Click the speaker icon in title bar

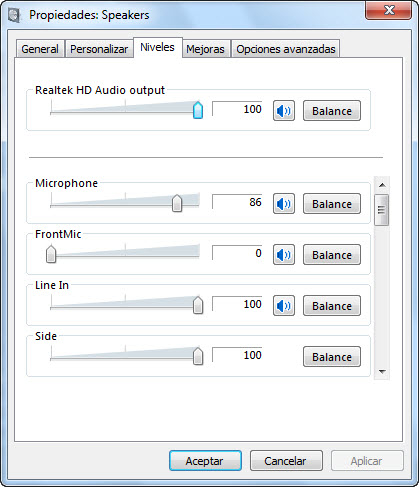point(14,15)
